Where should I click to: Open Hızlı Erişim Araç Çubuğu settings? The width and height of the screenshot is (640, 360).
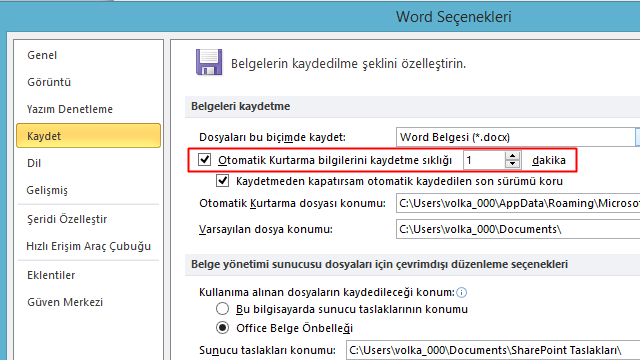(x=88, y=246)
